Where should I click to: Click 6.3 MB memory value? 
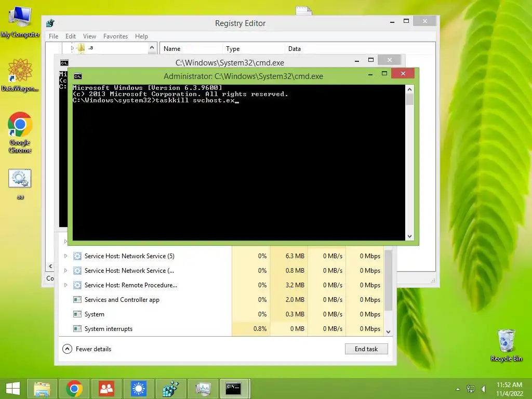[x=295, y=256]
